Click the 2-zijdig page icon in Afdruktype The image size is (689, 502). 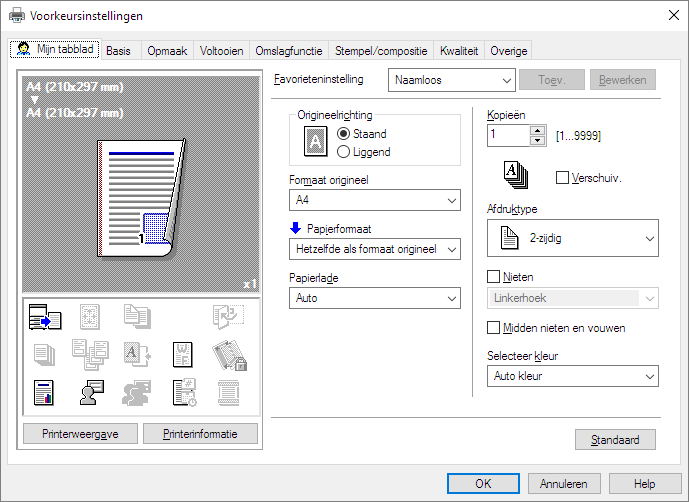(x=510, y=238)
